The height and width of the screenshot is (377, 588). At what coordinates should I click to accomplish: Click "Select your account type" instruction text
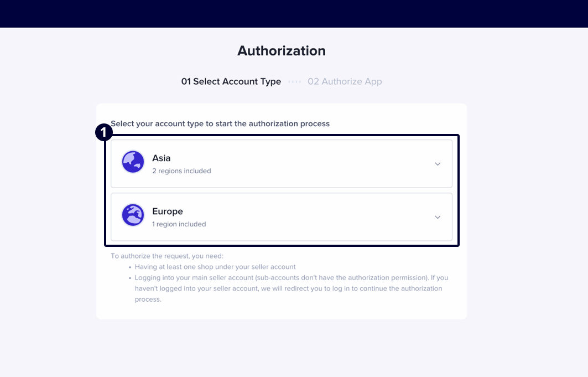click(x=220, y=123)
